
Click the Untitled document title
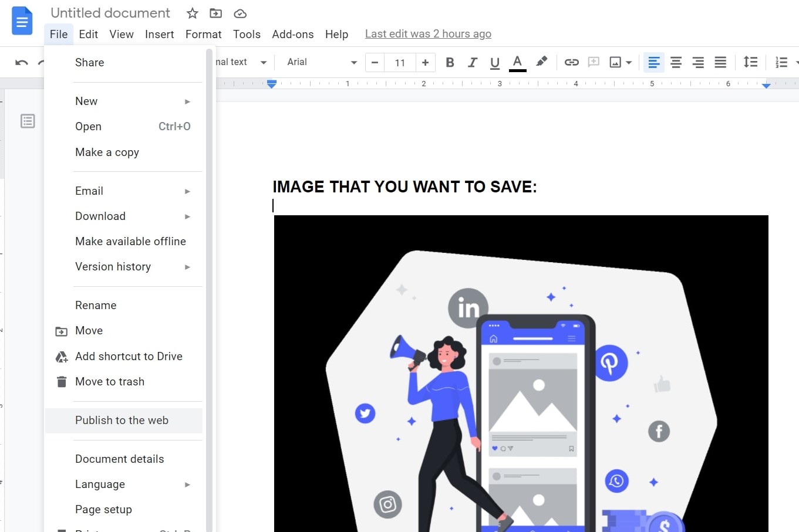pos(110,13)
